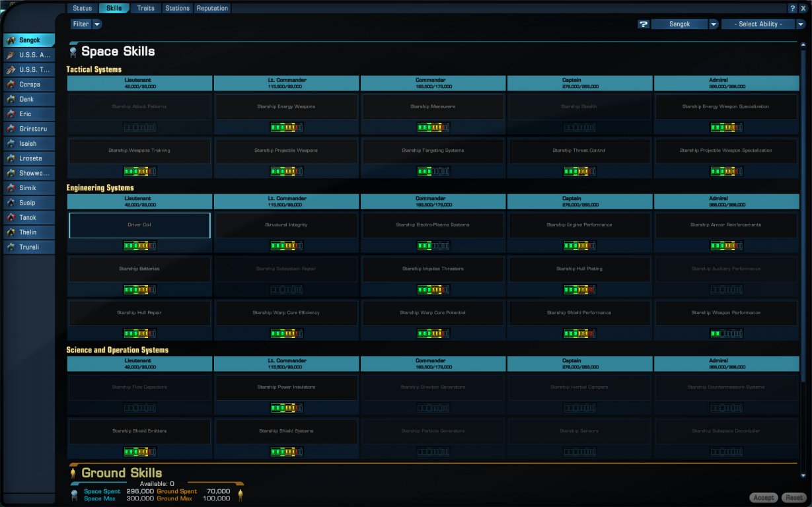Select Eric's officer icon
Screen dimensions: 812x507
click(11, 114)
